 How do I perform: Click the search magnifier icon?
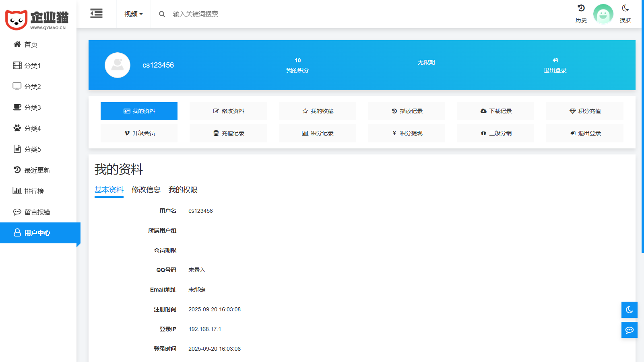(x=162, y=14)
